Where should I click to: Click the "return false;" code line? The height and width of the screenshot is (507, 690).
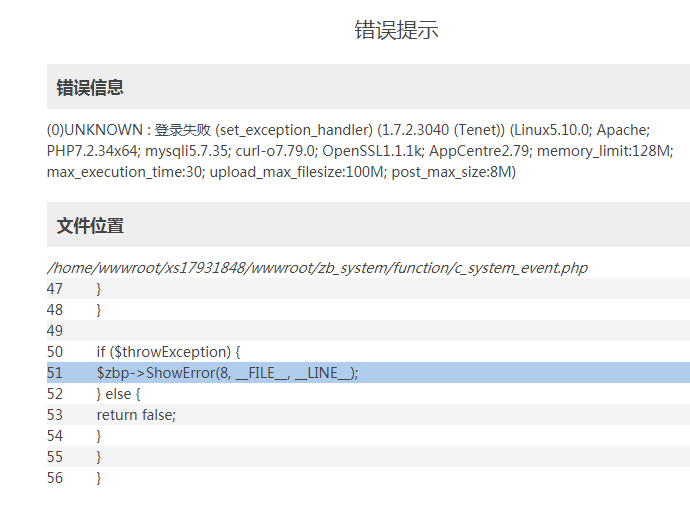[x=136, y=415]
